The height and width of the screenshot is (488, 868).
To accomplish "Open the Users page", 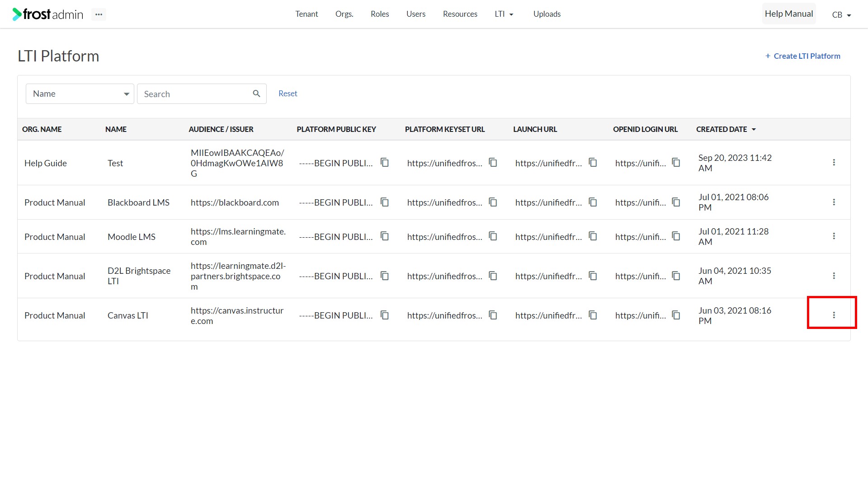I will pyautogui.click(x=416, y=14).
